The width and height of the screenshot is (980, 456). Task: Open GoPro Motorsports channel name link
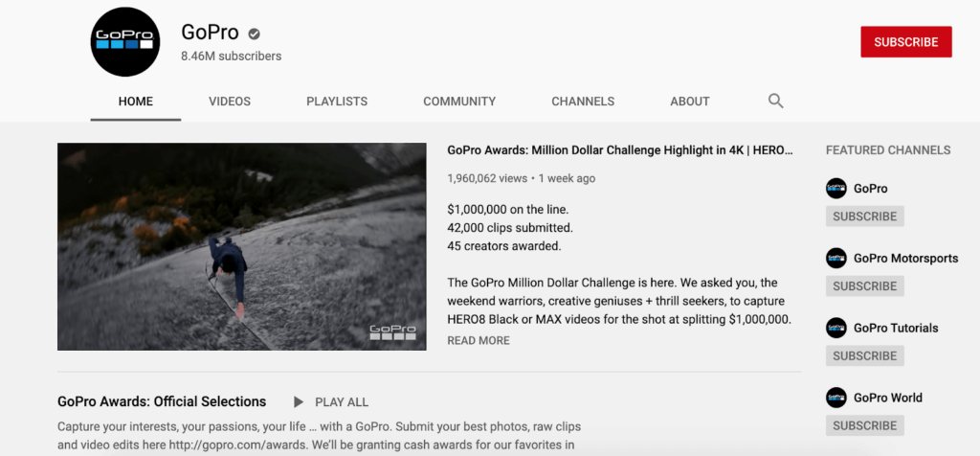click(905, 259)
